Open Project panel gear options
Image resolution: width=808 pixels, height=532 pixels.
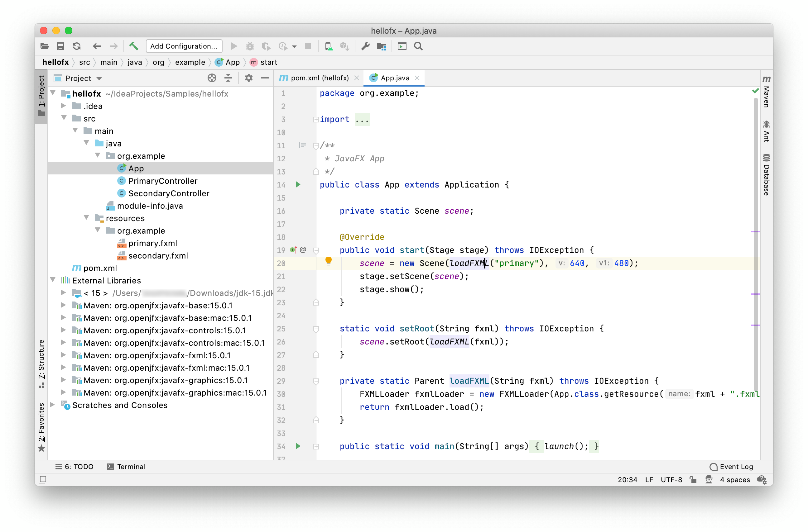[x=248, y=78]
